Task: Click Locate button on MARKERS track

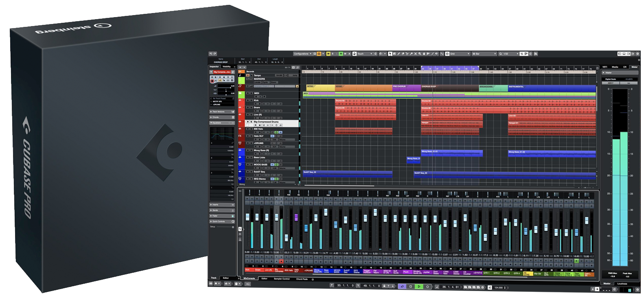Action: (x=257, y=82)
